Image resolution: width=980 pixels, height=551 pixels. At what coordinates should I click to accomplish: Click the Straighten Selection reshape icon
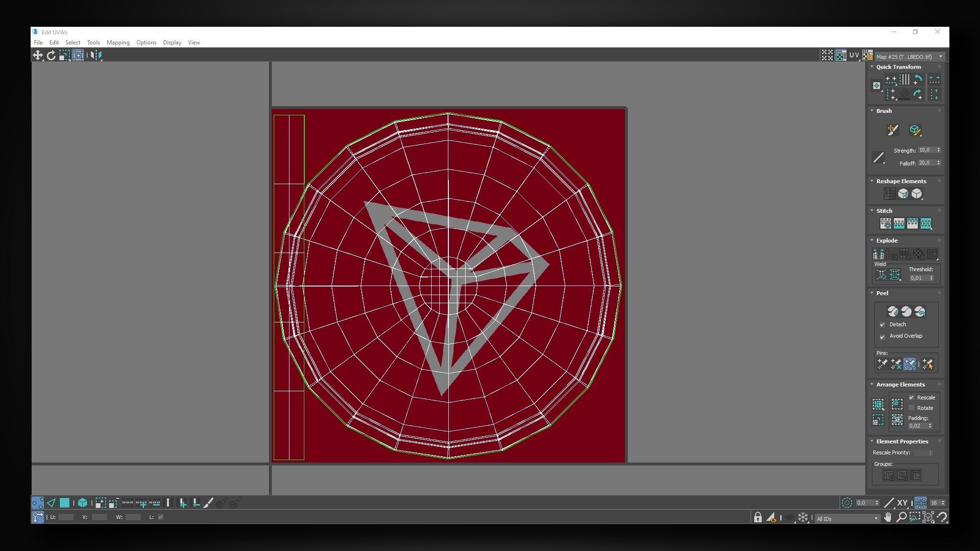(890, 194)
